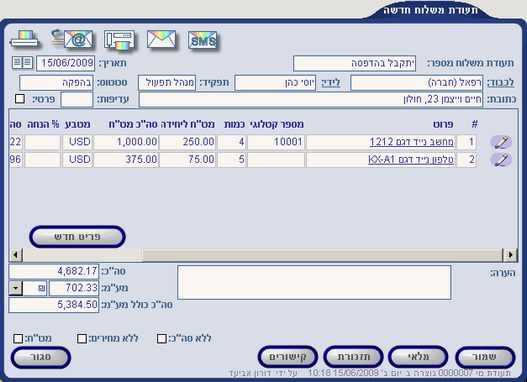This screenshot has height=382, width=527.
Task: Enable the ללא מחירים checkbox
Action: 82,338
